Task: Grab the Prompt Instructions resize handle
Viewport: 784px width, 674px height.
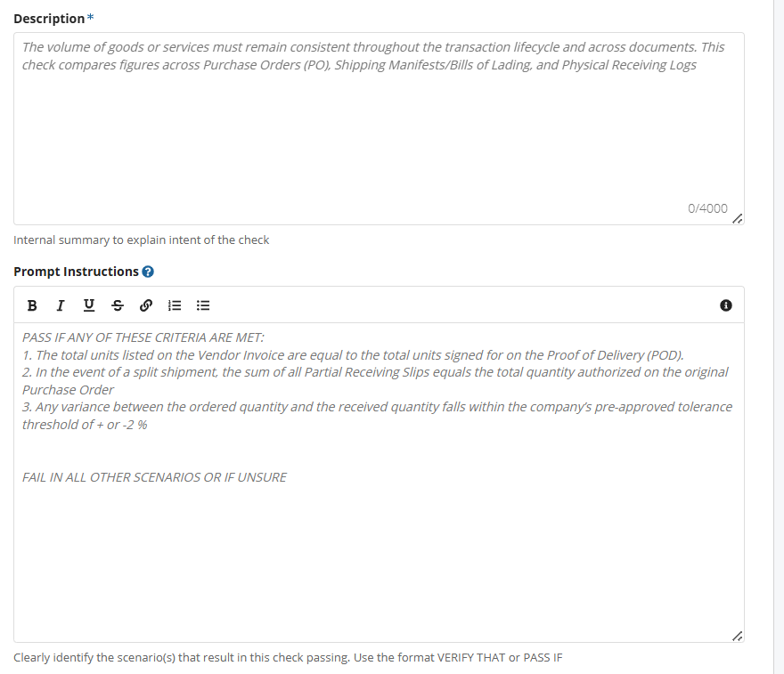Action: [737, 636]
